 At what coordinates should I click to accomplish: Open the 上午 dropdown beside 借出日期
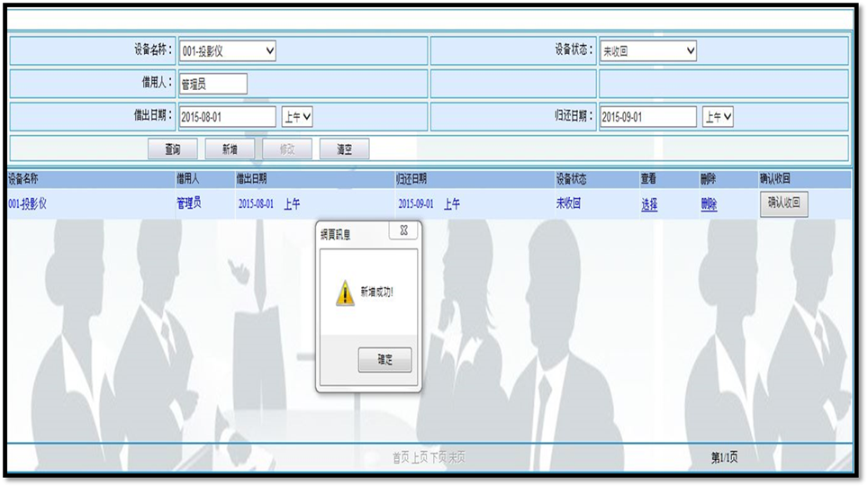297,117
